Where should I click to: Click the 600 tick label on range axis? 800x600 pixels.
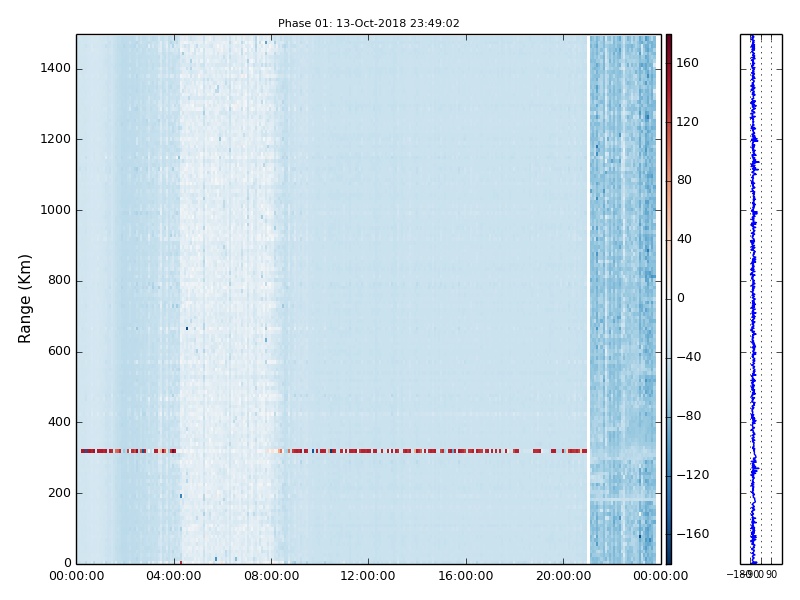59,351
